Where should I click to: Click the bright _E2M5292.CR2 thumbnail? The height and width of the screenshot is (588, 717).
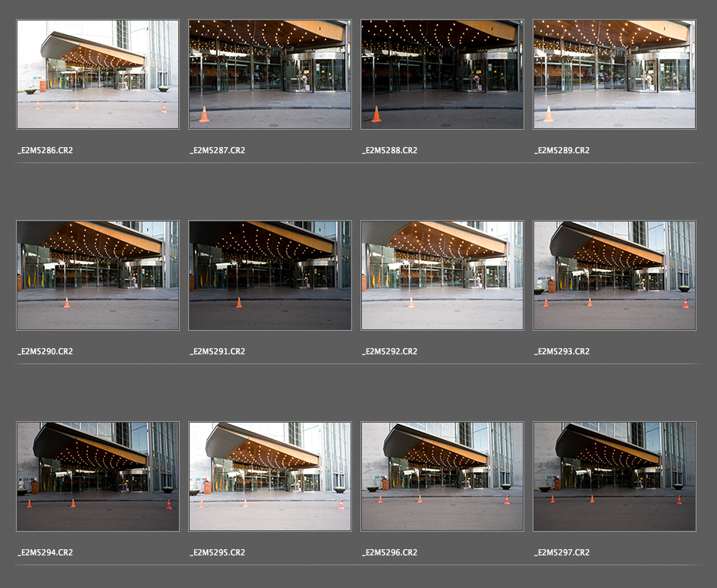click(x=442, y=275)
